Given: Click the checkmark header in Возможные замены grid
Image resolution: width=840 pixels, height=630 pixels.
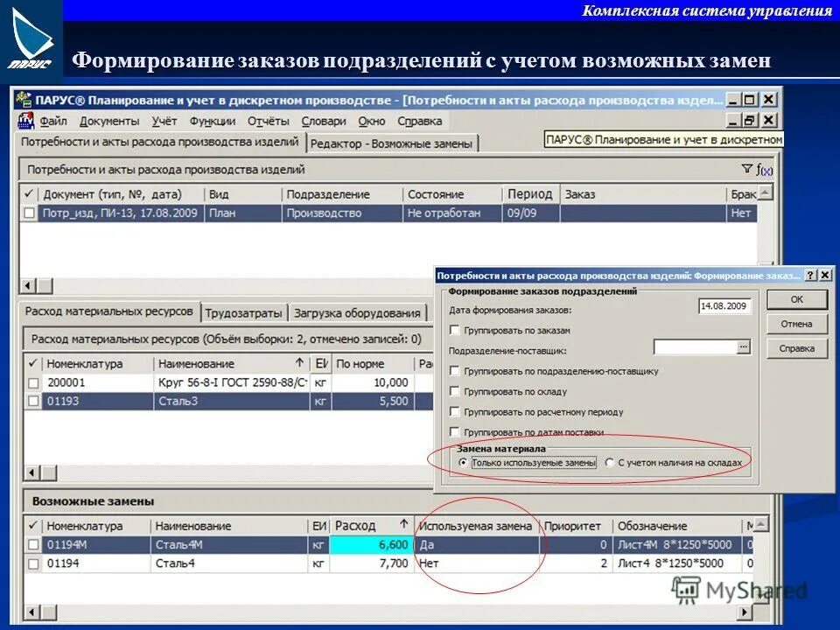Looking at the screenshot, I should pyautogui.click(x=32, y=527).
